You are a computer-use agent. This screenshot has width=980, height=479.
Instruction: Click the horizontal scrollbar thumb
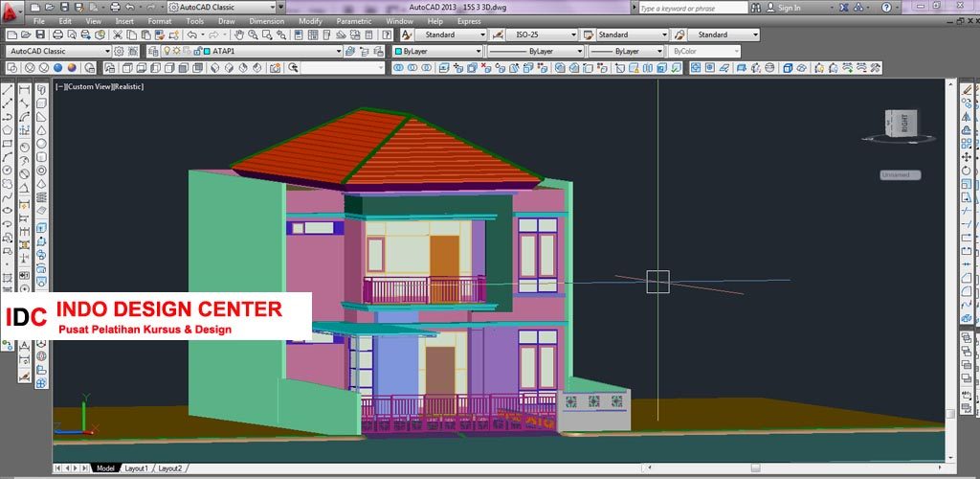click(756, 468)
